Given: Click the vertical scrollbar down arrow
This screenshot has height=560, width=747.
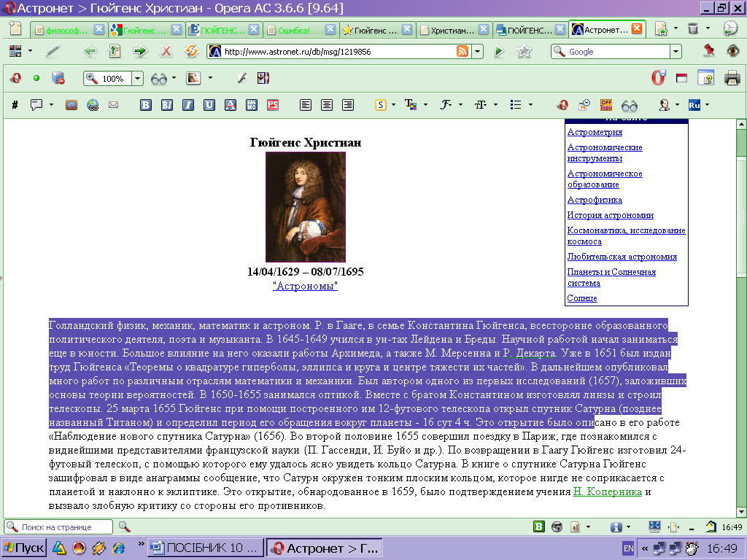Looking at the screenshot, I should 741,512.
